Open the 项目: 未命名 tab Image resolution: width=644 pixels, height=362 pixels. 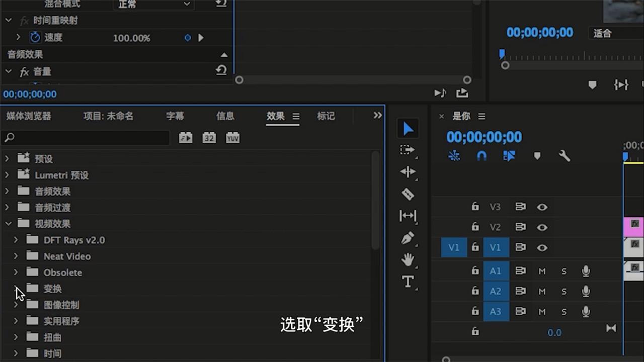pos(108,116)
